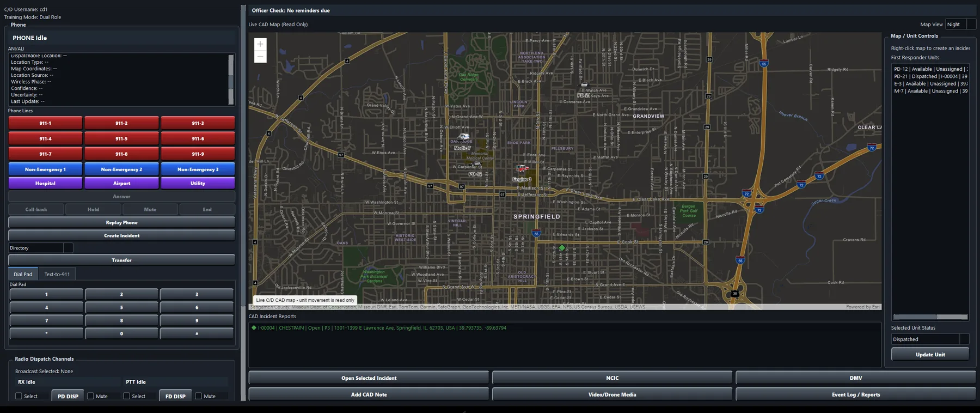Open Video/Drone Media

(612, 394)
